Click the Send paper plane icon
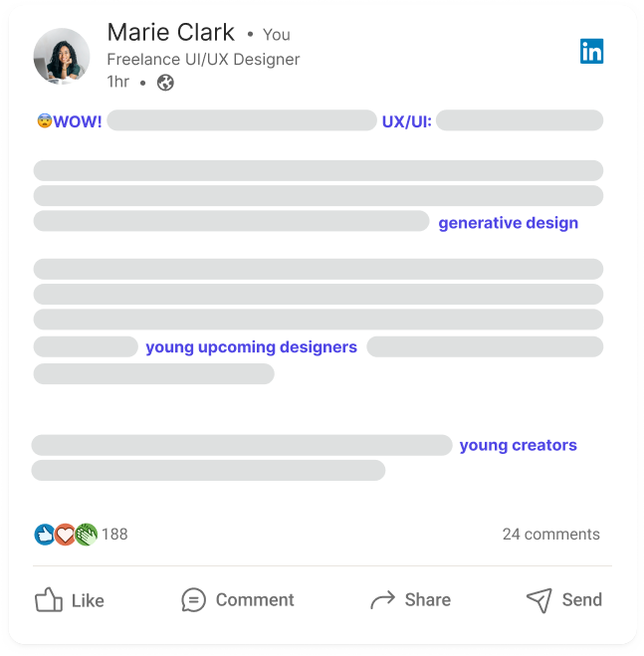Screen dimensions: 644x656 point(538,599)
